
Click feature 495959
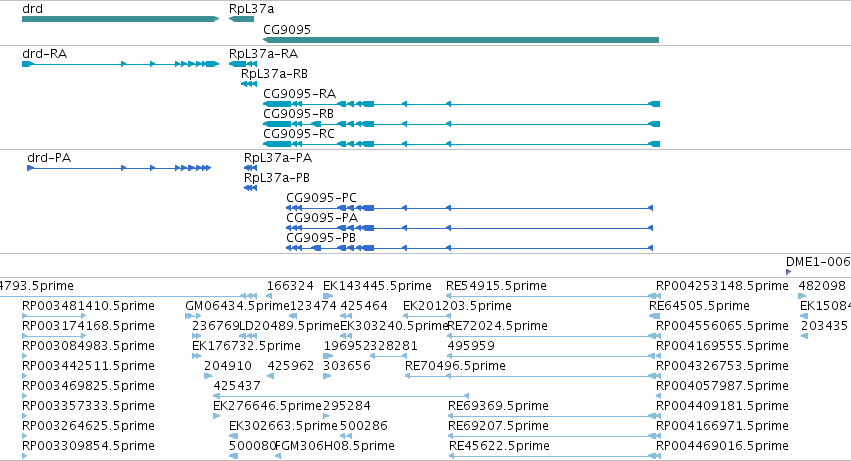click(471, 346)
